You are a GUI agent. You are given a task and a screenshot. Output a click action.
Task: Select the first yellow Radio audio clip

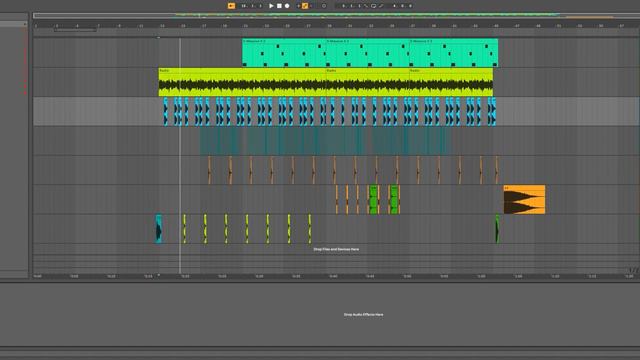point(242,82)
